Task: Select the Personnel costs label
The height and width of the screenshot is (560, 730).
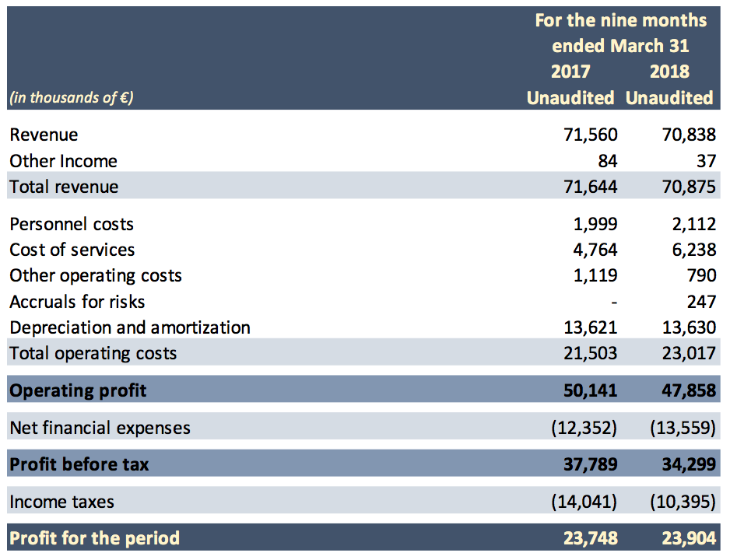Action: tap(72, 224)
